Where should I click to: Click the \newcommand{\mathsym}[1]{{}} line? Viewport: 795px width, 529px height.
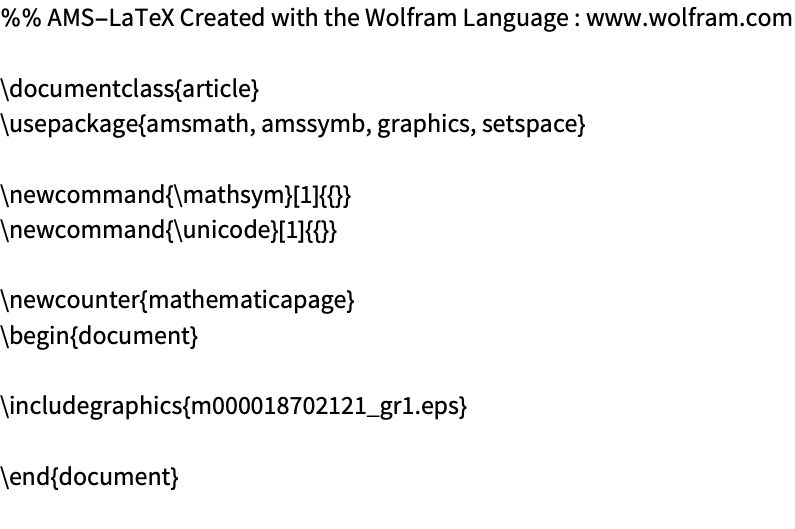coord(176,195)
